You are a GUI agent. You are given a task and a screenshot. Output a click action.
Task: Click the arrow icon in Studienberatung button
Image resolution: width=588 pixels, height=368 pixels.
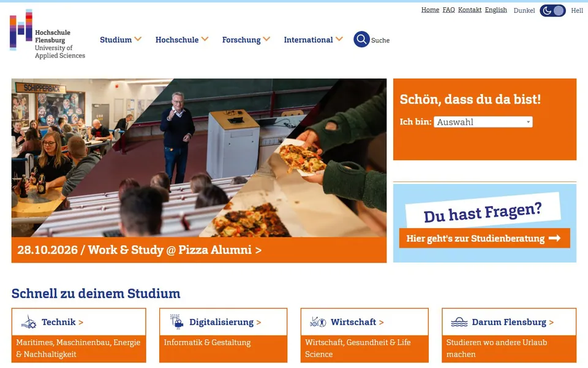[x=555, y=238]
